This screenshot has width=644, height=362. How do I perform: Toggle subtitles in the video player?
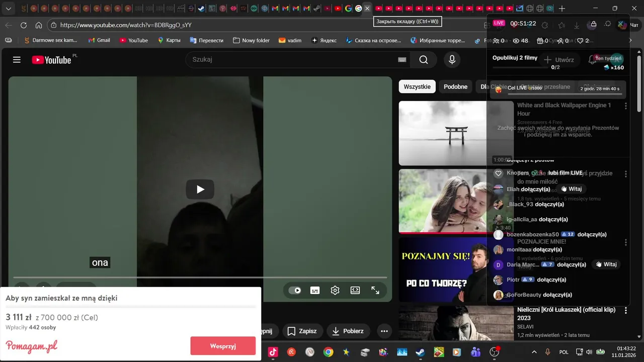[x=315, y=290]
